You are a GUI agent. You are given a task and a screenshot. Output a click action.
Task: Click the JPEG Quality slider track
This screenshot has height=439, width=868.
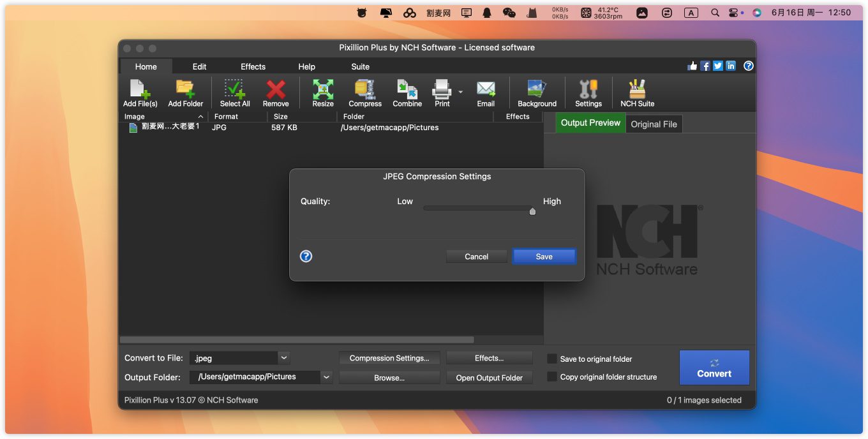pyautogui.click(x=477, y=208)
